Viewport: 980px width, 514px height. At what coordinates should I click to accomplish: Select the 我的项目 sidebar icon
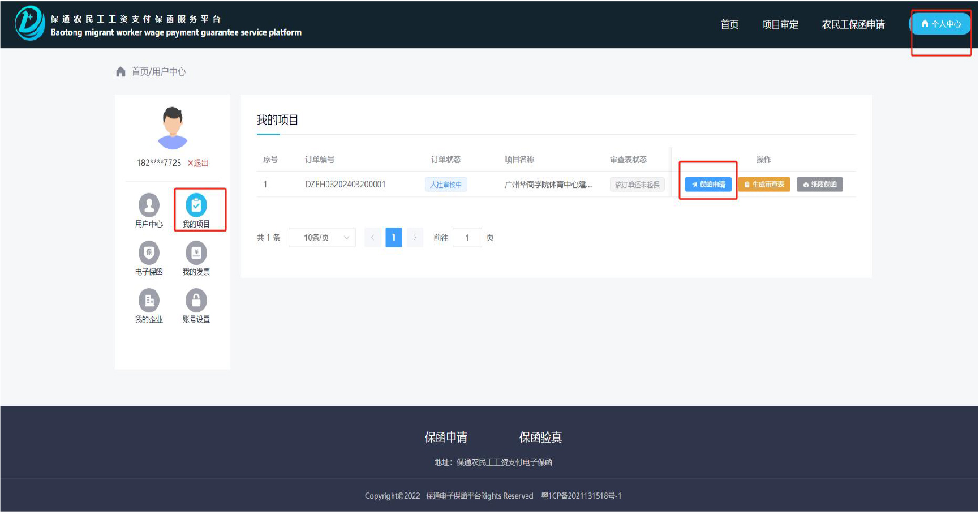[x=196, y=205]
